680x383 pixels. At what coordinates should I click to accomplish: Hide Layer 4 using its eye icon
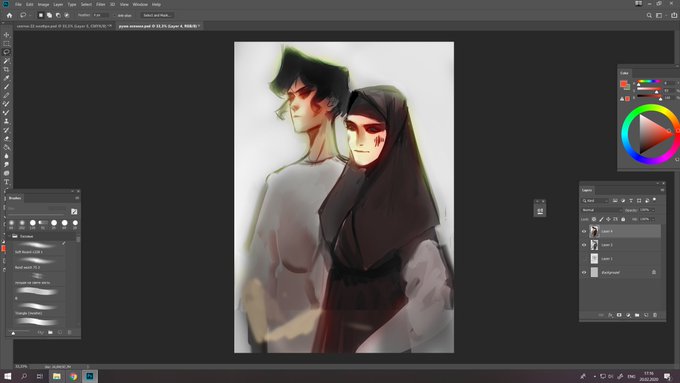584,231
